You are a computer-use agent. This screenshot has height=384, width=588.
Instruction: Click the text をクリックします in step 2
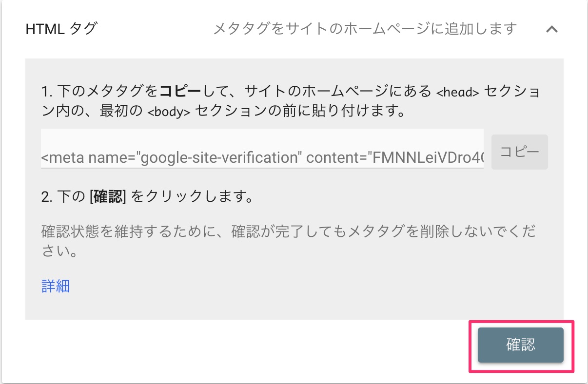193,196
